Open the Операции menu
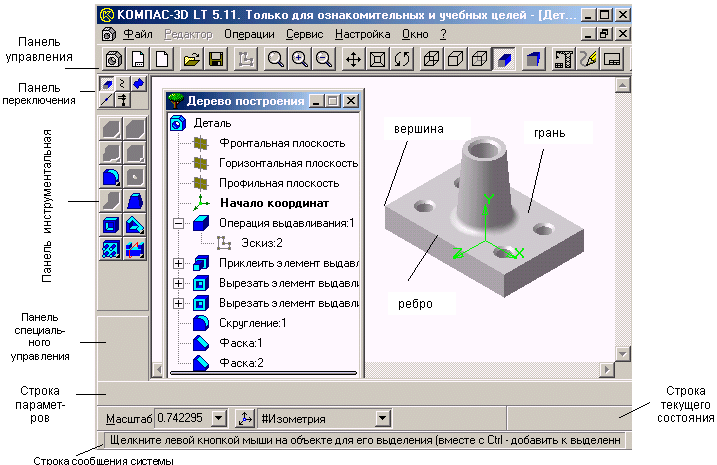717x465 pixels. coord(249,34)
